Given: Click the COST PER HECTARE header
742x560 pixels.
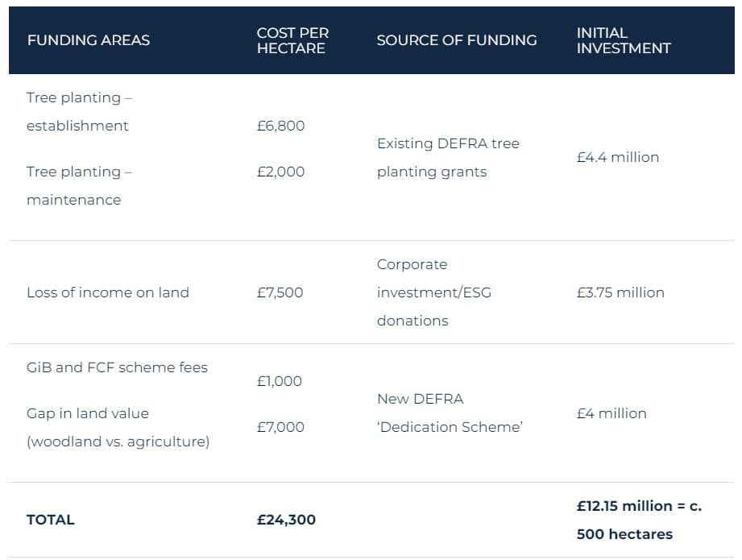Looking at the screenshot, I should pos(292,40).
